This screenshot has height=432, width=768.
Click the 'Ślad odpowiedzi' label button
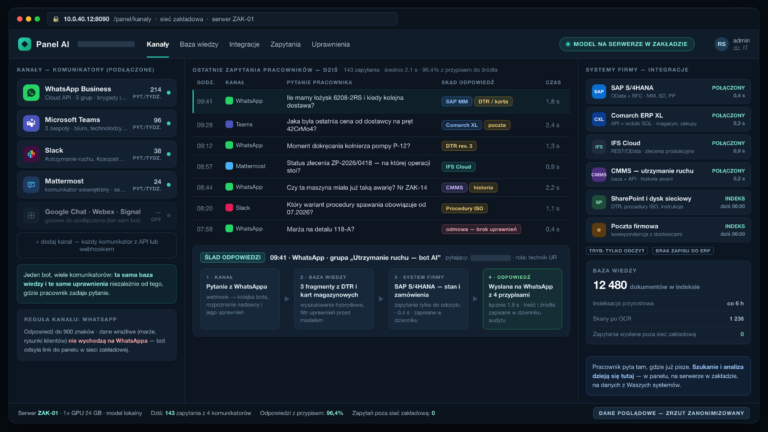[x=232, y=257]
